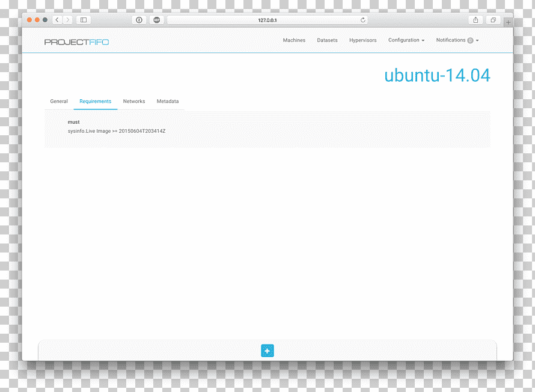Viewport: 535px width, 392px height.
Task: Click the Share icon in toolbar
Action: (x=475, y=20)
